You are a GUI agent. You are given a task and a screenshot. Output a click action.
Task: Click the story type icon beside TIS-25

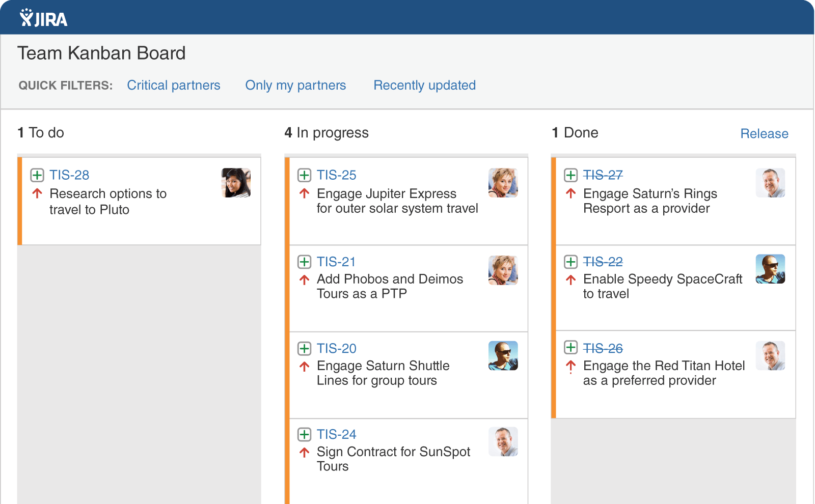pyautogui.click(x=304, y=175)
